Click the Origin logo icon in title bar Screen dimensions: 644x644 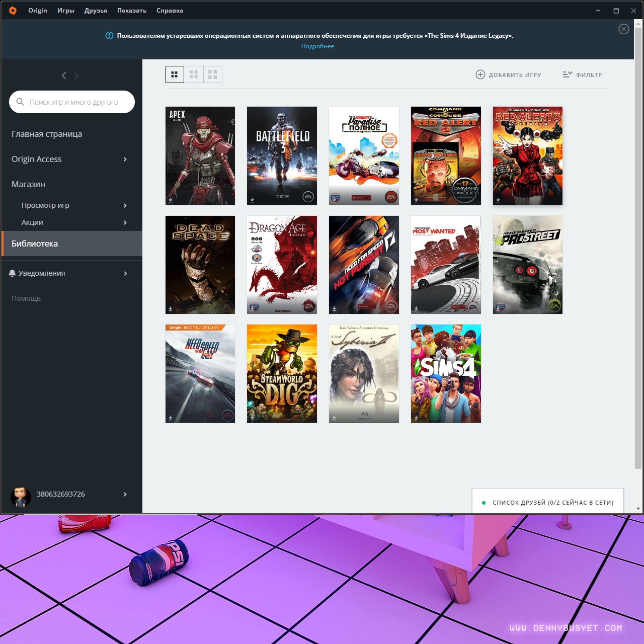pos(13,10)
